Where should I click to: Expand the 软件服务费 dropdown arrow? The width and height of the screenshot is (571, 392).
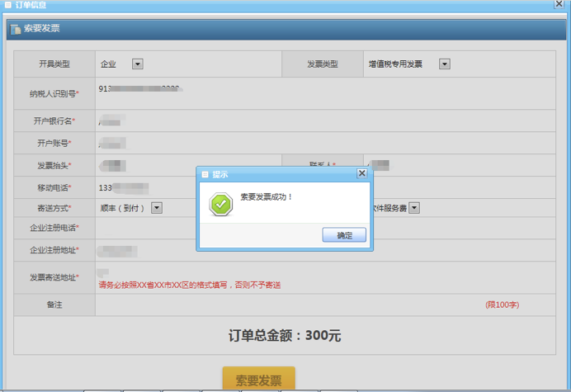coord(415,208)
